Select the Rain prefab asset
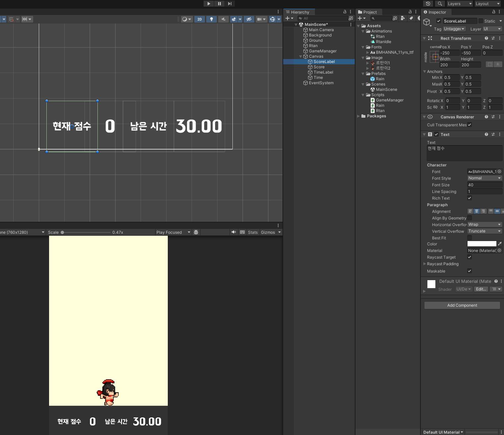This screenshot has width=504, height=435. pyautogui.click(x=380, y=79)
